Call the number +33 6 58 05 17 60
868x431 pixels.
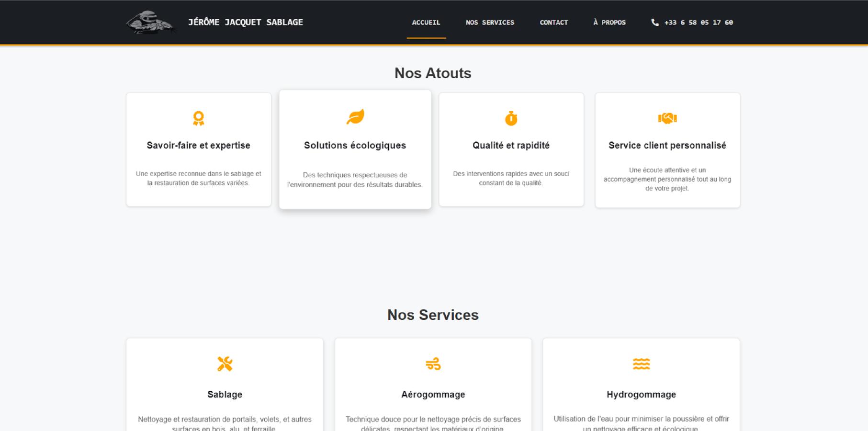coord(699,22)
